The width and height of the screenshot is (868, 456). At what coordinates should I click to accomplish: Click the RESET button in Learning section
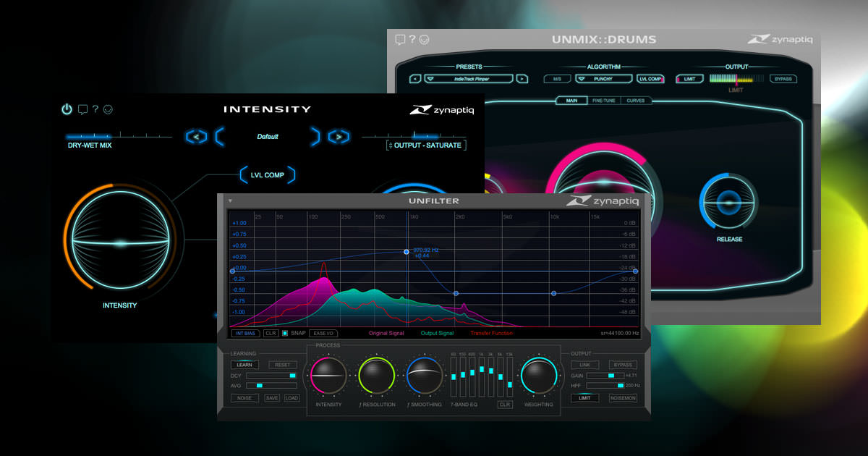click(x=283, y=365)
